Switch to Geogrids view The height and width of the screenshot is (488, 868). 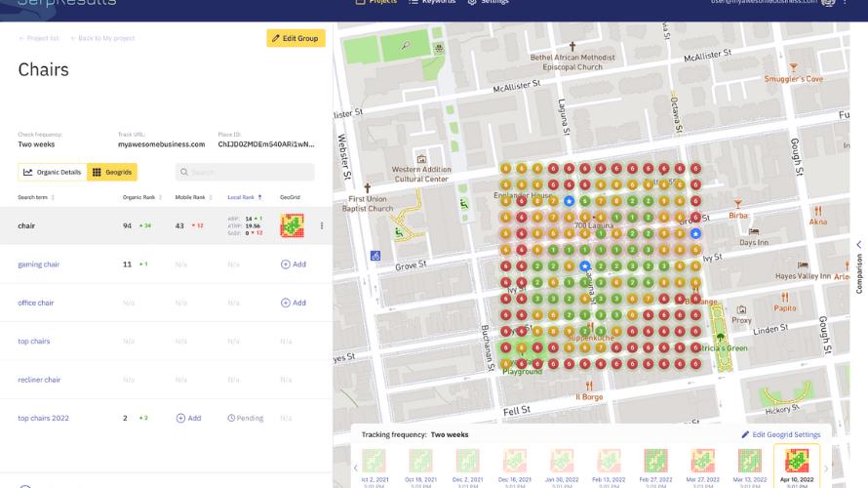112,172
